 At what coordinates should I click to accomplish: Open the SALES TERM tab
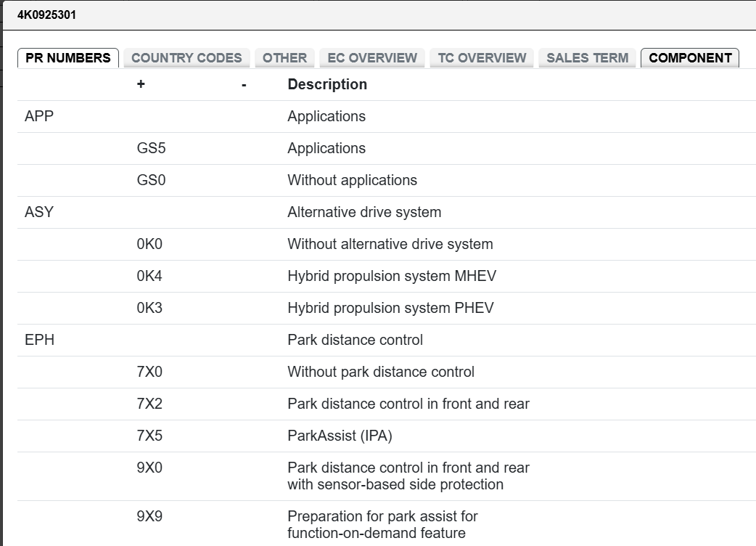[x=587, y=58]
